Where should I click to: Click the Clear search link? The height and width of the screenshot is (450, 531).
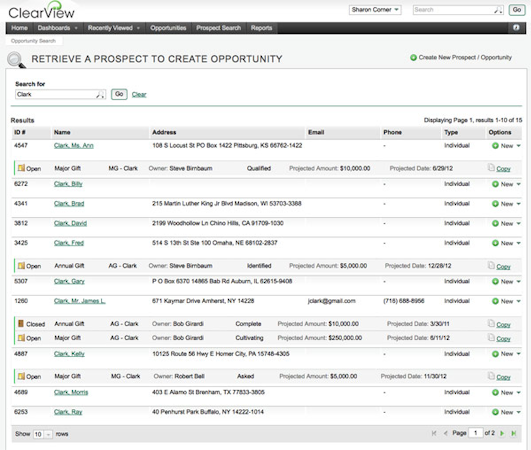click(x=139, y=94)
